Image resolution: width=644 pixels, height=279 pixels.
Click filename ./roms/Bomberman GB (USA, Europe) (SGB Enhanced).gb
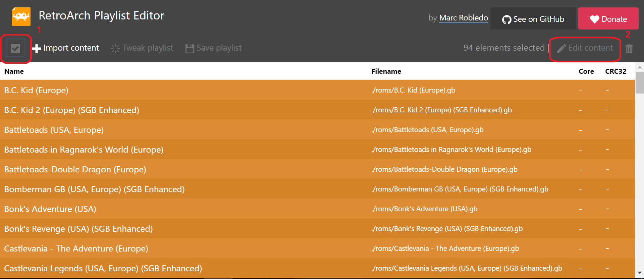(460, 189)
